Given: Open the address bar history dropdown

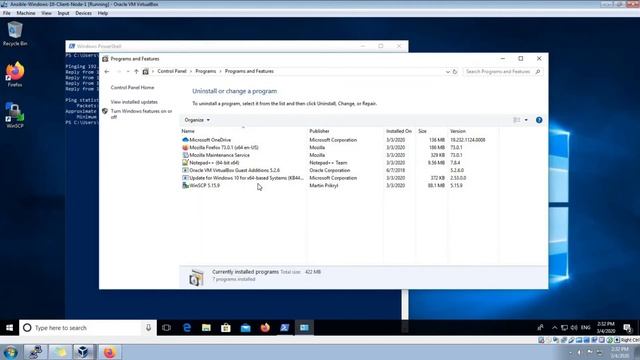Looking at the screenshot, I should [x=447, y=71].
